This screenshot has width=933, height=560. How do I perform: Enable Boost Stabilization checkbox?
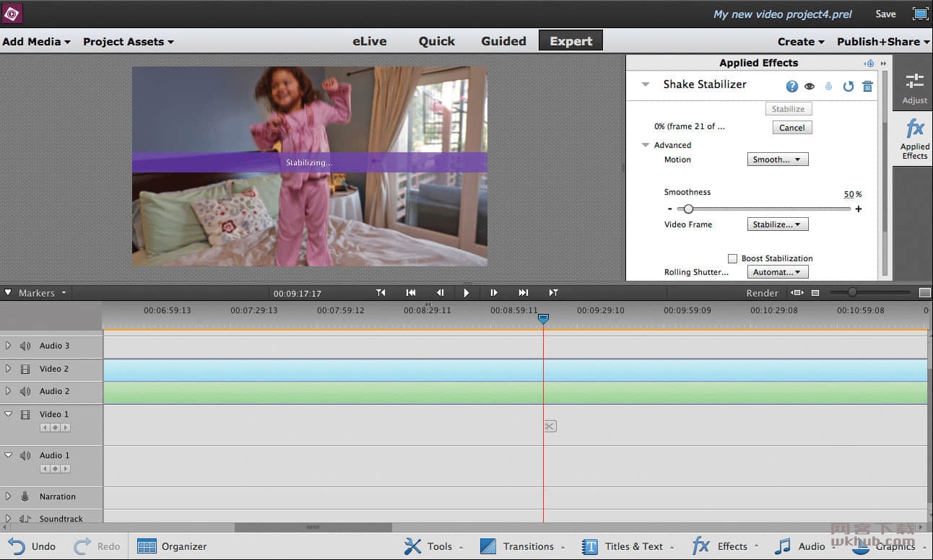click(x=732, y=258)
